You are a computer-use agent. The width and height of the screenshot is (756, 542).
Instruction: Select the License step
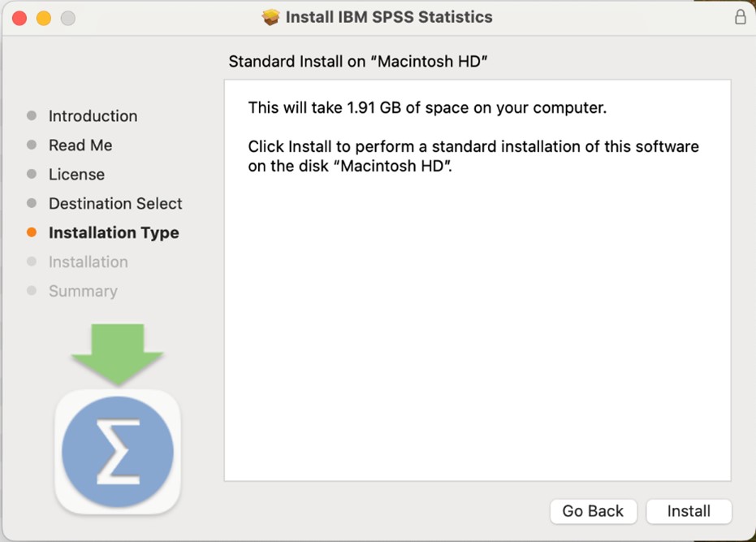pyautogui.click(x=76, y=175)
